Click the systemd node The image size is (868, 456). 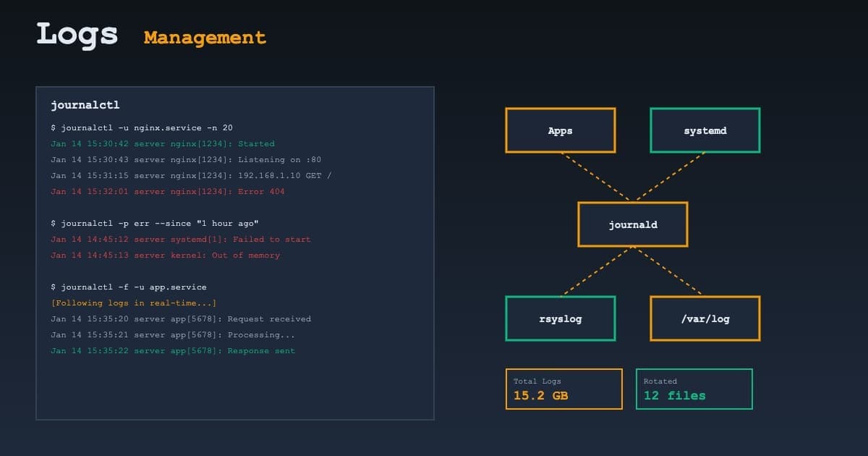705,130
